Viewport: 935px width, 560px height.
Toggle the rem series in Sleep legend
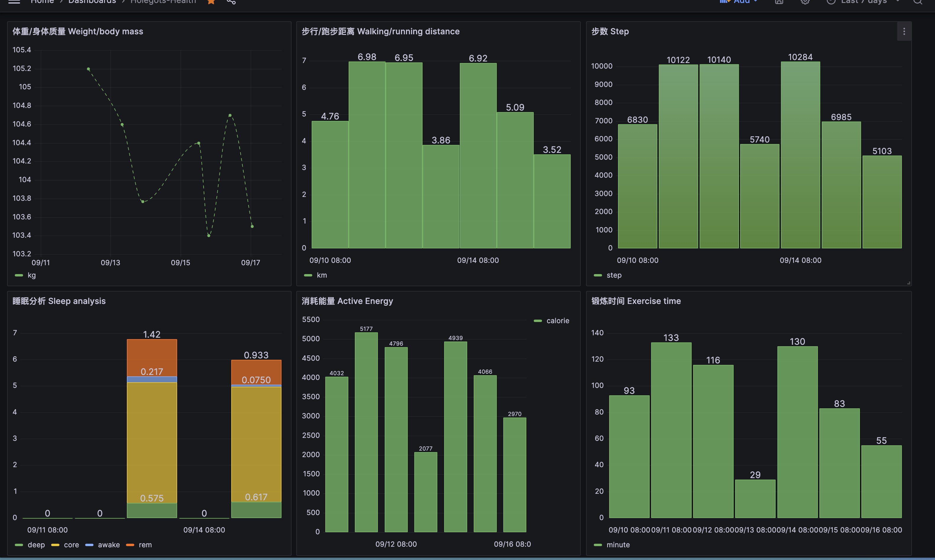pyautogui.click(x=145, y=545)
